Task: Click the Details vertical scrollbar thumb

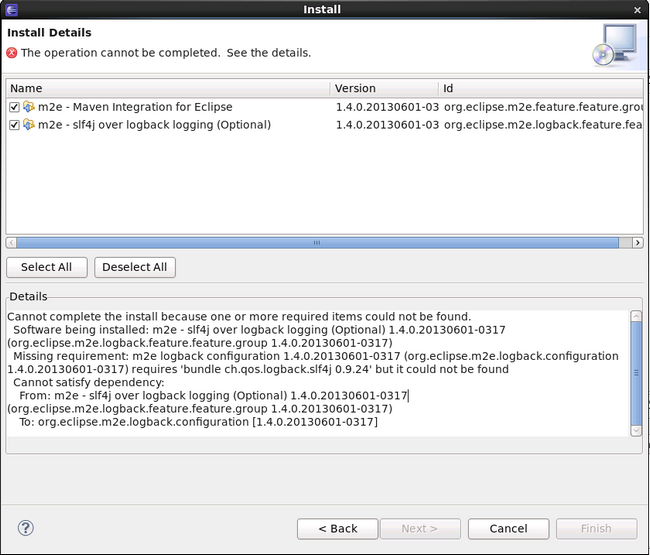Action: click(636, 373)
